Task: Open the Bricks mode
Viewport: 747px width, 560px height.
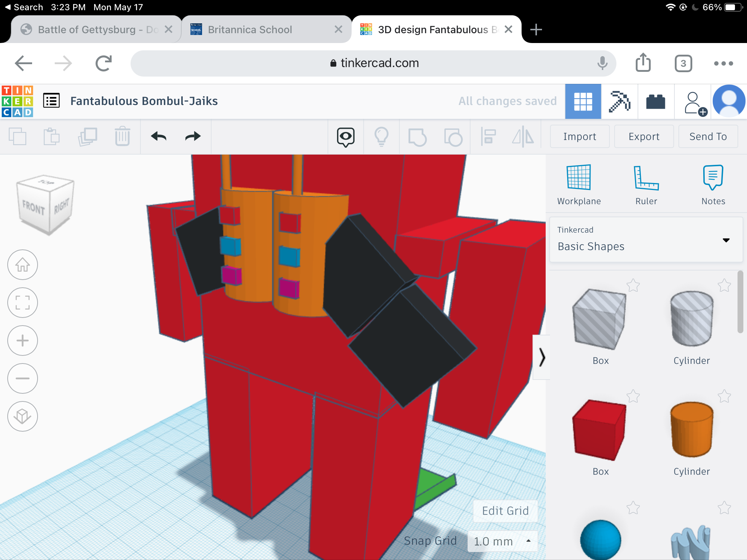Action: [655, 101]
